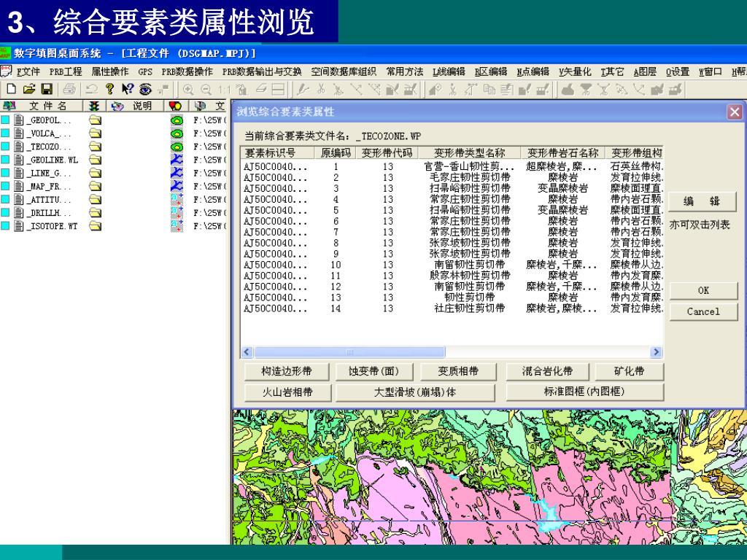Click the Undo arrow toolbar icon

91,89
